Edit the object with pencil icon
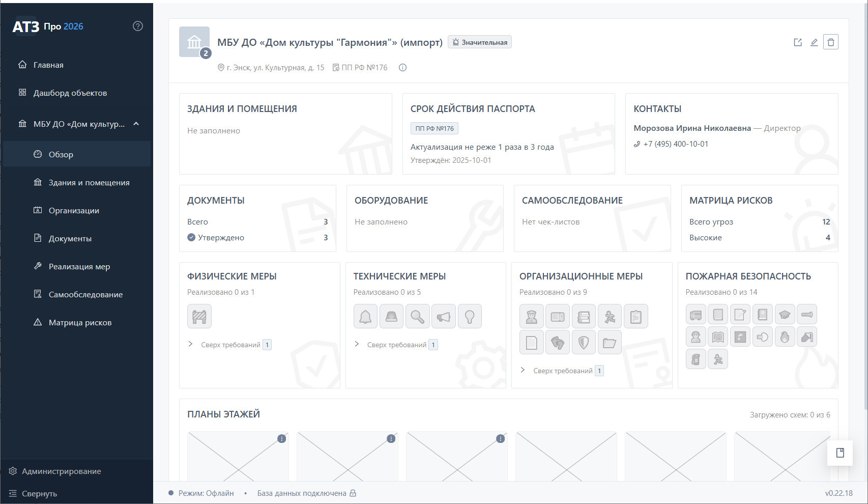The image size is (868, 504). [x=814, y=42]
